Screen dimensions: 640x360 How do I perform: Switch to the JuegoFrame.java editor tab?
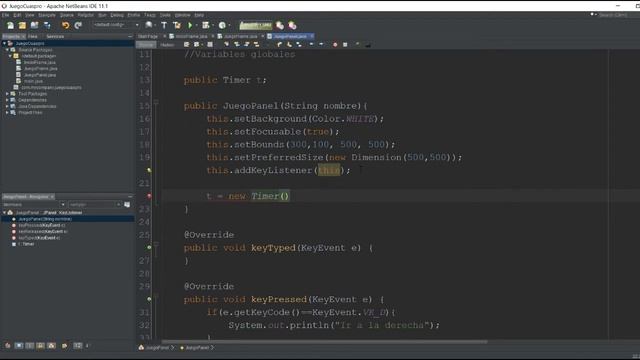tap(240, 36)
